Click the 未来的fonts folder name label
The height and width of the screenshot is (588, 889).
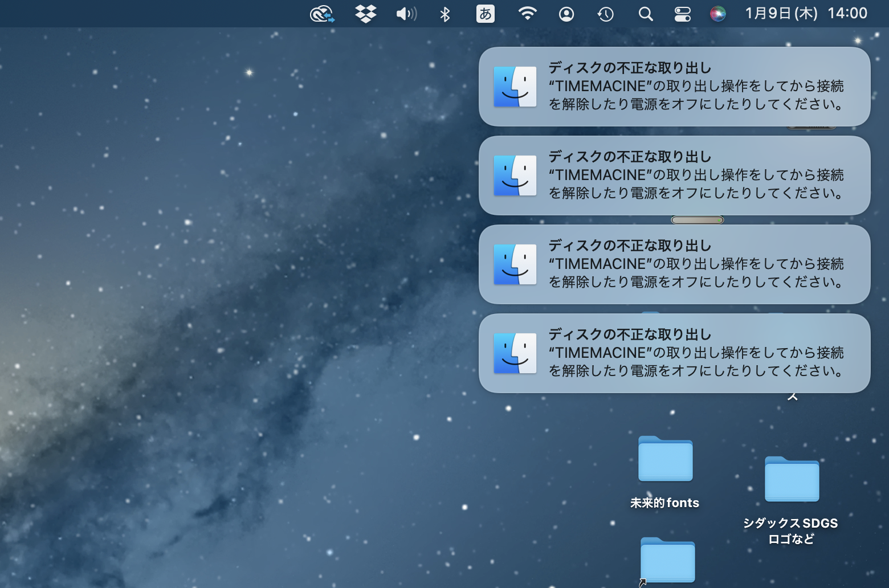(664, 503)
